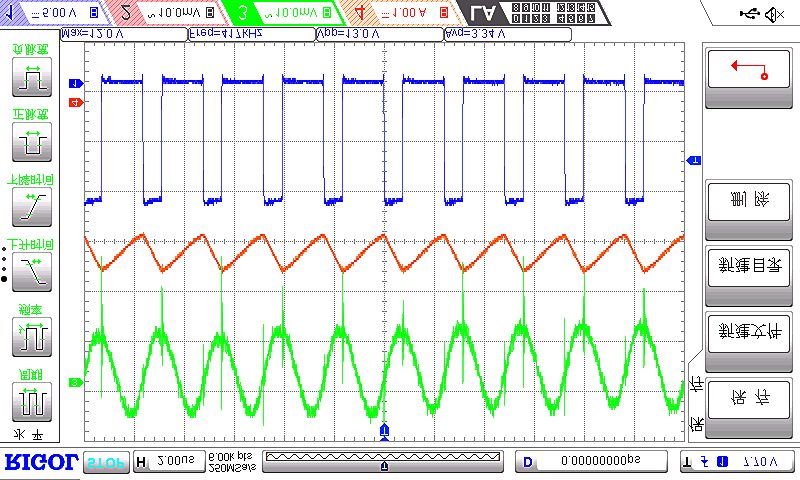Image resolution: width=800 pixels, height=480 pixels.
Task: Open the H 2.00us timebase setting
Action: (167, 462)
